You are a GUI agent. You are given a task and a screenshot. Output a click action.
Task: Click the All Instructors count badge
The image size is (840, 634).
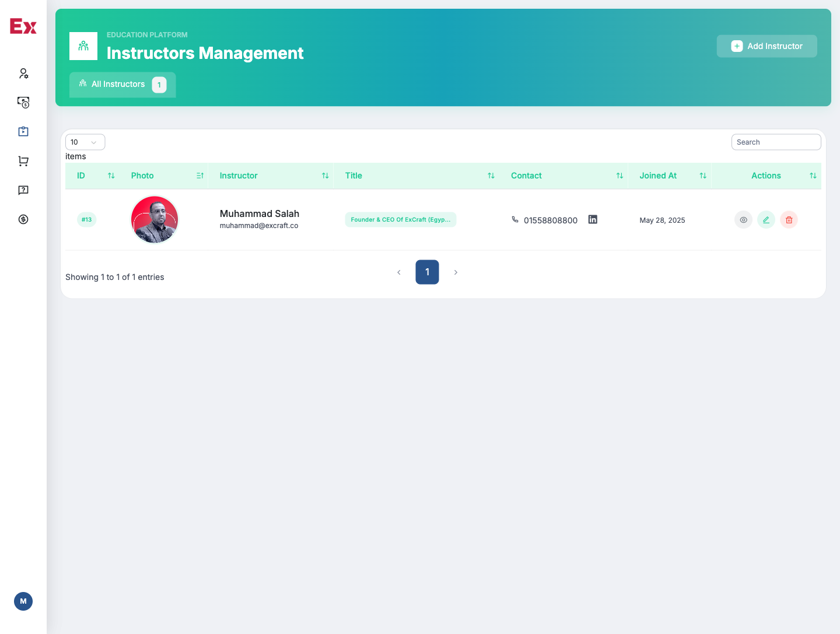[159, 85]
